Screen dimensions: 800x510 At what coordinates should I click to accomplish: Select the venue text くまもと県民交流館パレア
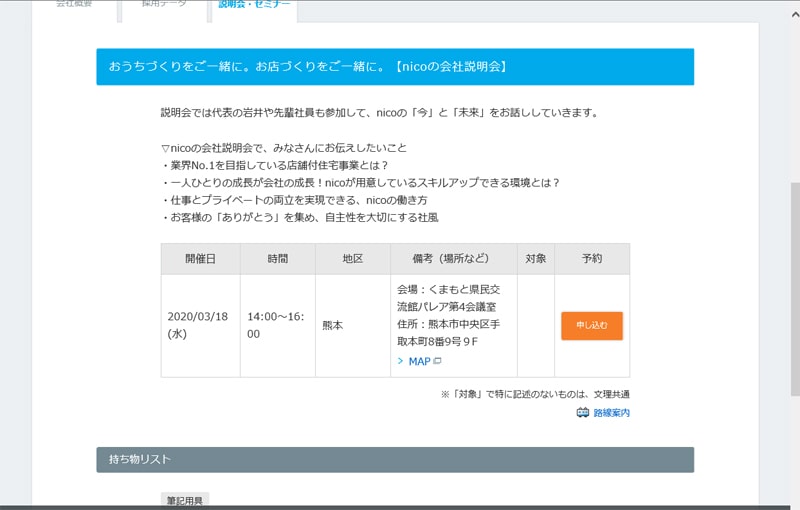[x=448, y=298]
